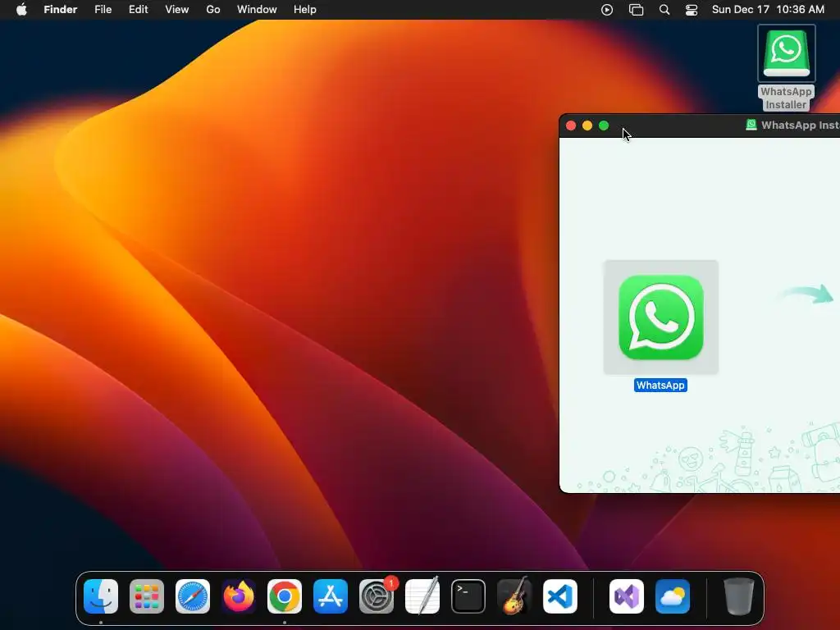840x630 pixels.
Task: Launch Safari from the Dock
Action: (x=193, y=596)
